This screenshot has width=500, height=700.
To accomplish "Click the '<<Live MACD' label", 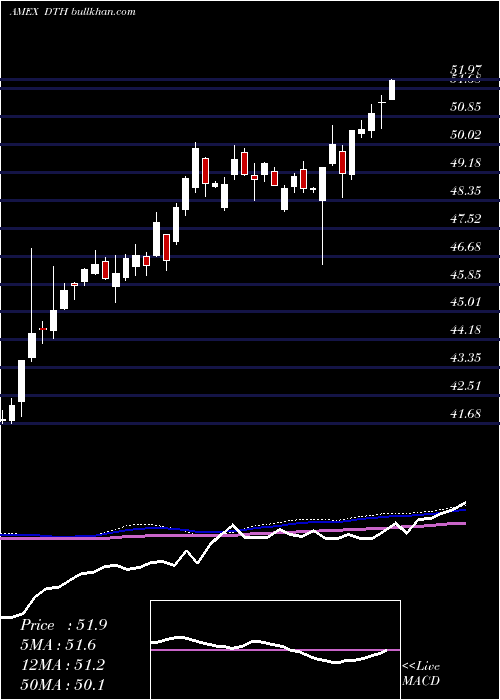I will [421, 674].
